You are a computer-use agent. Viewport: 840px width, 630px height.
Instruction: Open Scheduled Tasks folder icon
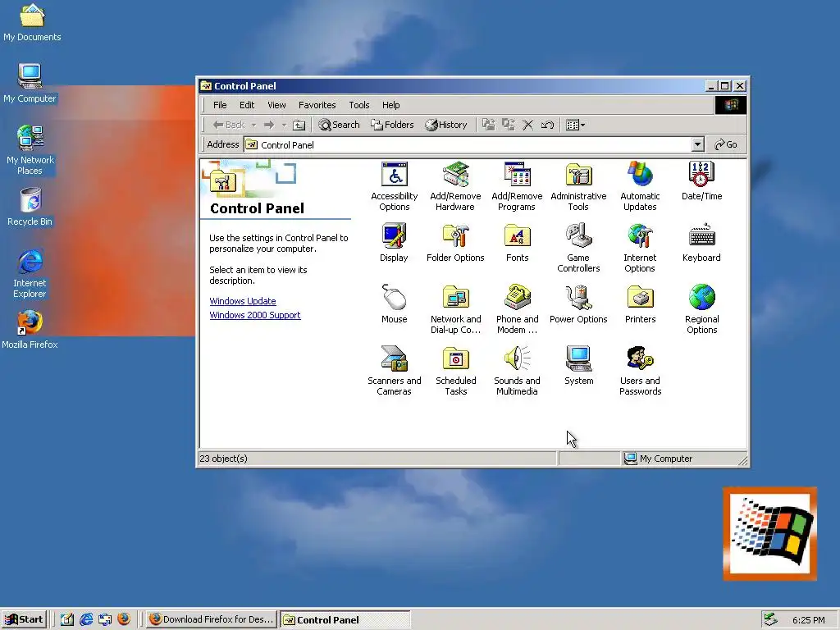[455, 371]
